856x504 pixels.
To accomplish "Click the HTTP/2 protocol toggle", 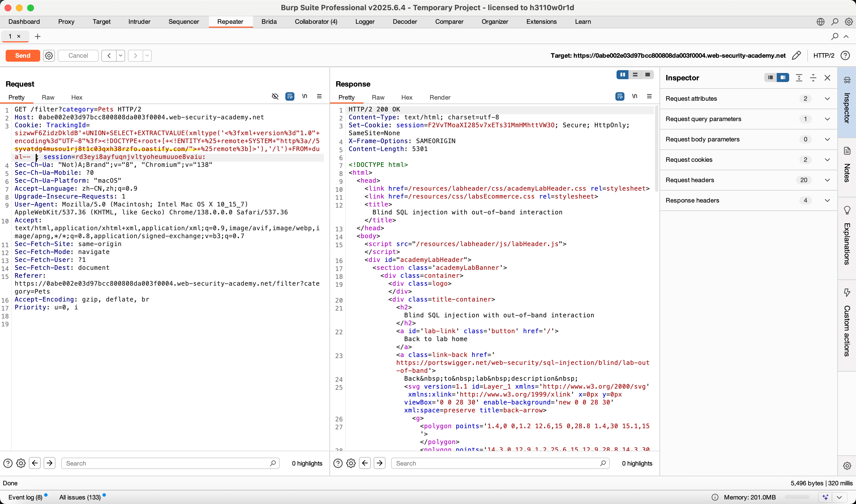I will point(823,55).
